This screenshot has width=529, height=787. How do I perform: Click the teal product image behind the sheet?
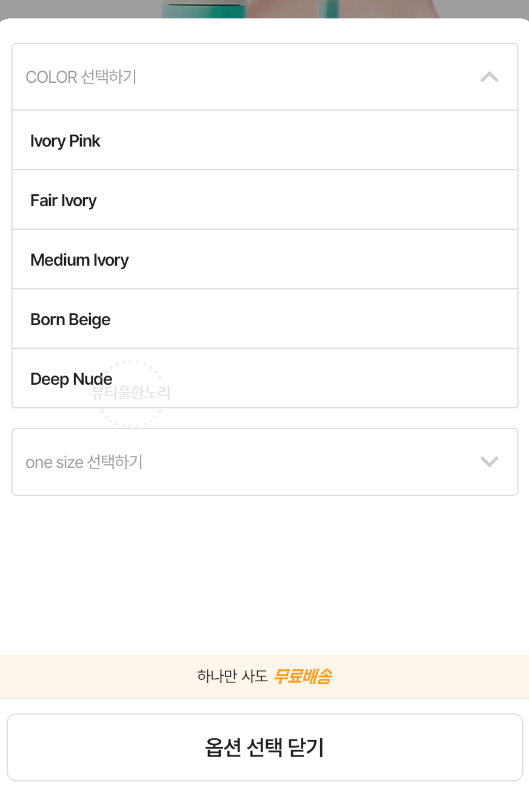coord(203,9)
